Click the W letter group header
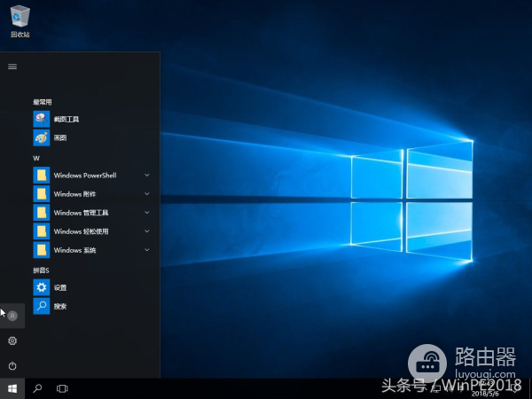 [36, 158]
